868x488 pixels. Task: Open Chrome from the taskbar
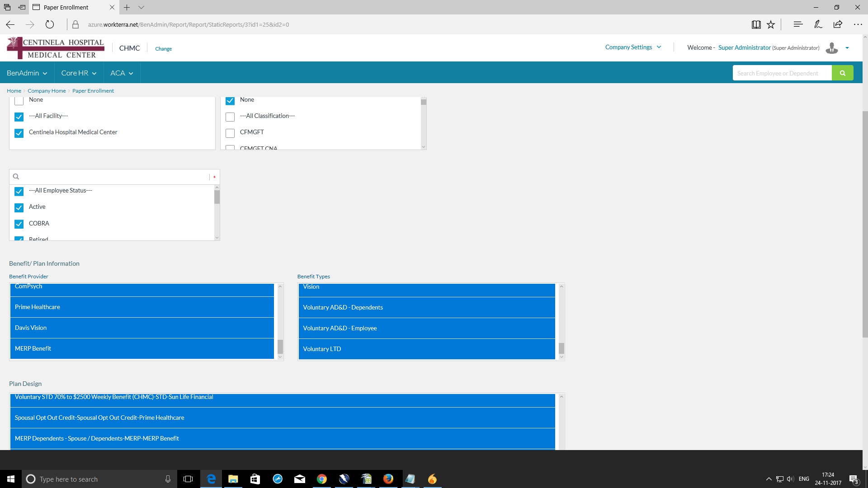pos(321,479)
